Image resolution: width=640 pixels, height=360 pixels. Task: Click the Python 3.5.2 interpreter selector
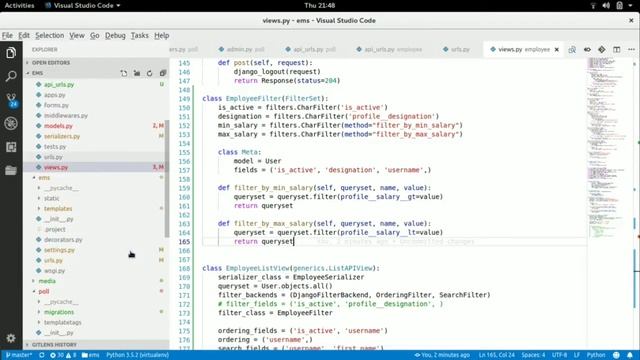[138, 355]
